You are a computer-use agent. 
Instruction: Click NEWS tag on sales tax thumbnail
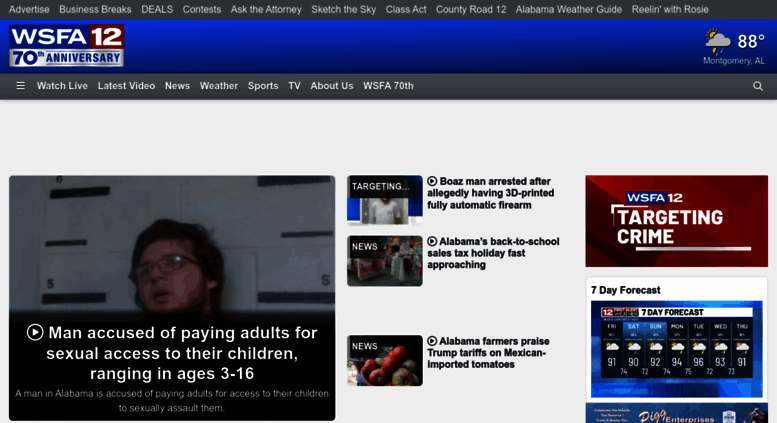click(365, 247)
